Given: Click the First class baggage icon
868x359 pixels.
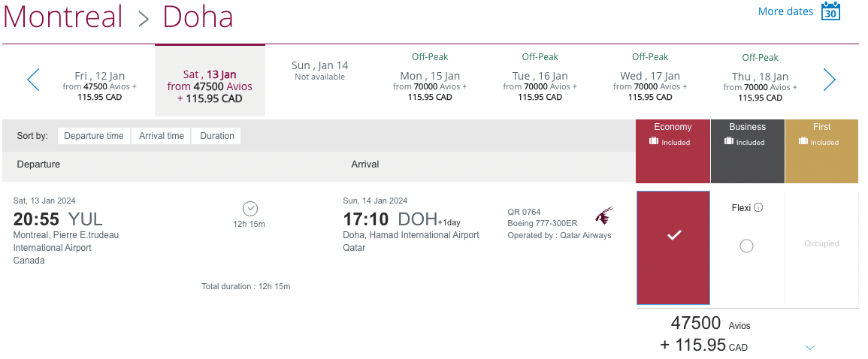Looking at the screenshot, I should tap(803, 142).
